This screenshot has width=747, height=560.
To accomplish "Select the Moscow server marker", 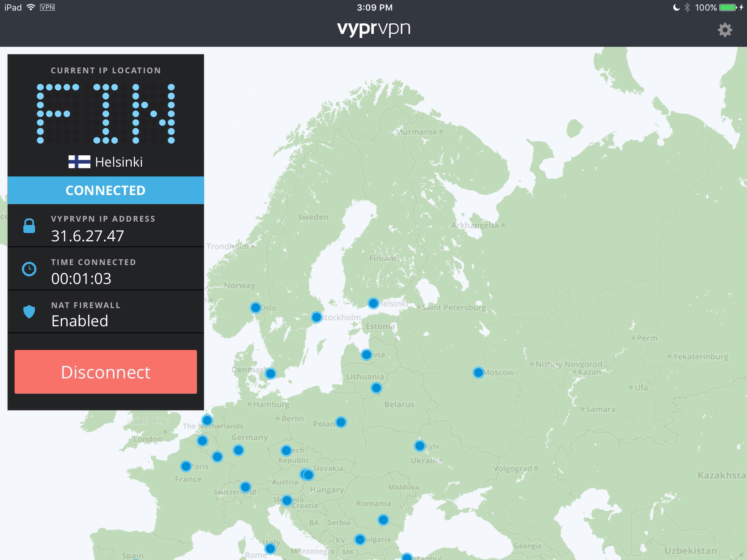I will pyautogui.click(x=478, y=373).
